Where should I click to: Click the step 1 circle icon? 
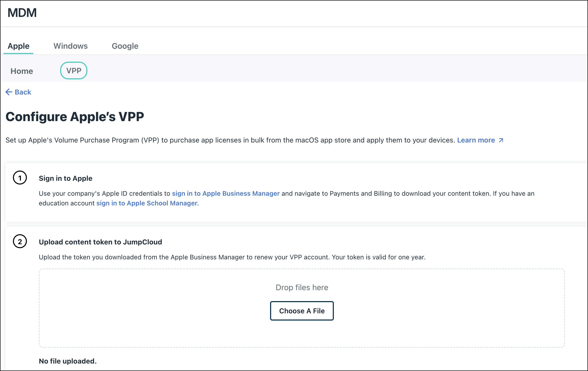[20, 178]
